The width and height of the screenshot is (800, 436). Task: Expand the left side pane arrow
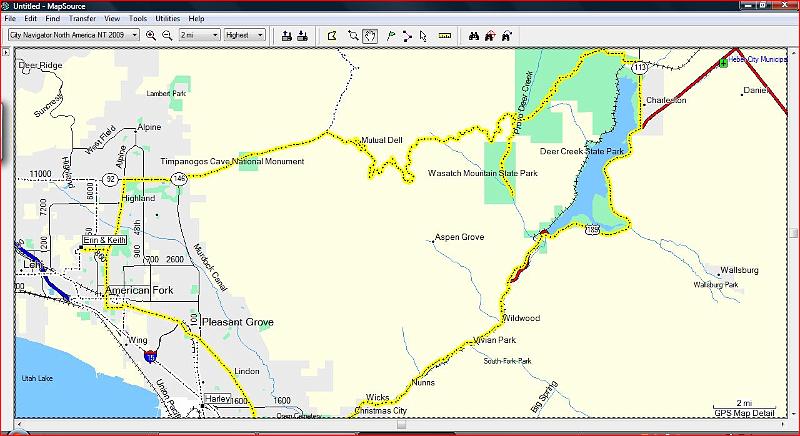[x=6, y=52]
